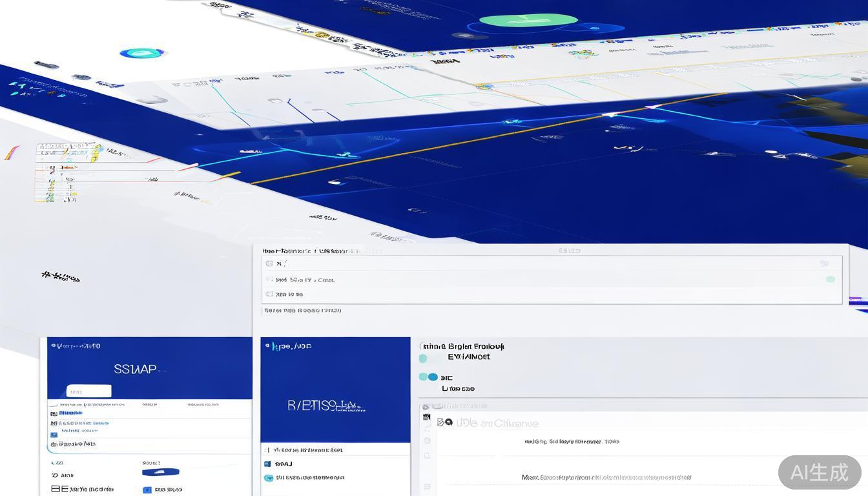Check the second checkbox in the list panel

pos(269,280)
